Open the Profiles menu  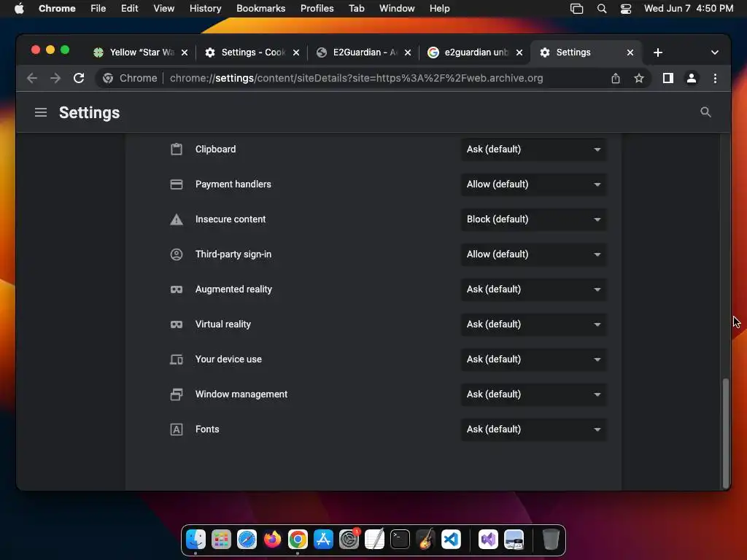coord(317,8)
